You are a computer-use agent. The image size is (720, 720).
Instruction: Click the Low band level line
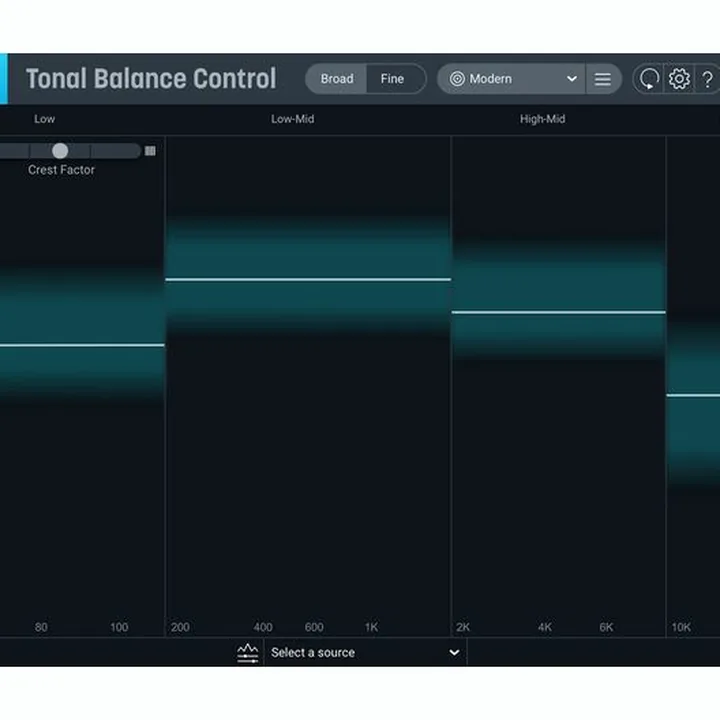(82, 345)
